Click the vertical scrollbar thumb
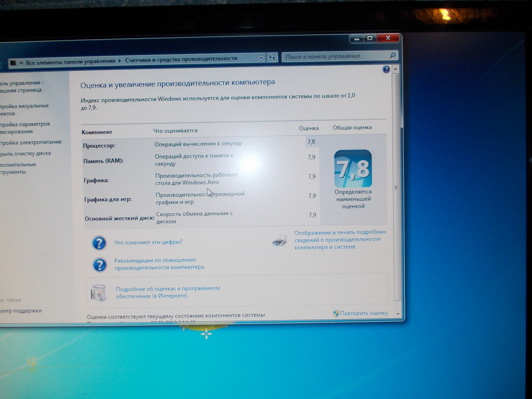 tap(396, 187)
